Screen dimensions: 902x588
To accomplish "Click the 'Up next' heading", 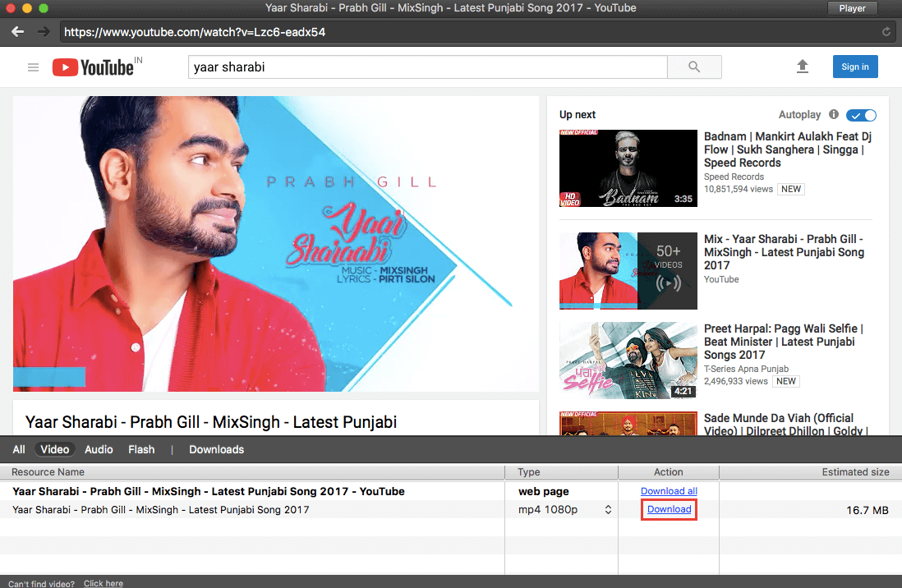I will (x=578, y=114).
